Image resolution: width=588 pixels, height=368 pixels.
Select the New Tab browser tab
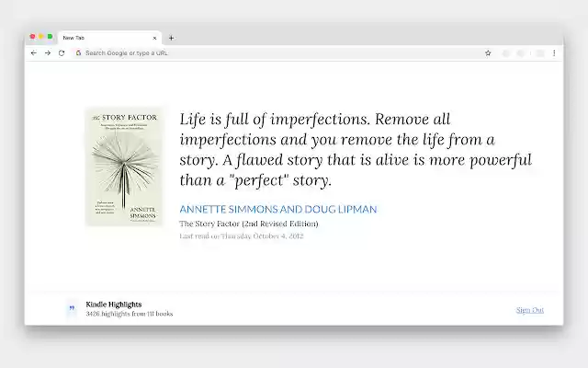click(x=110, y=38)
